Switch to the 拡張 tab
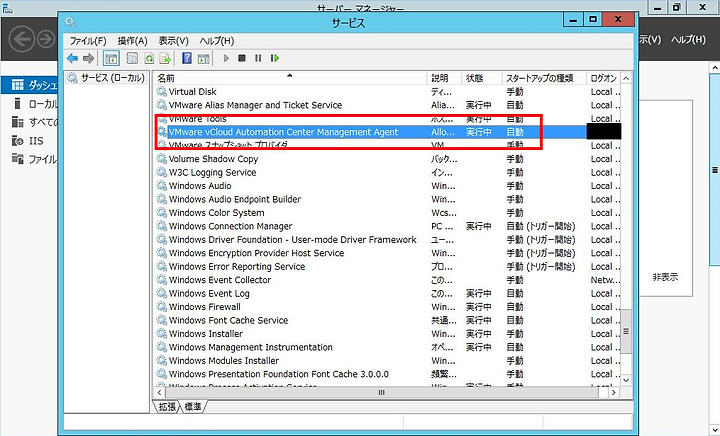Viewport: 720px width, 436px height. [167, 407]
